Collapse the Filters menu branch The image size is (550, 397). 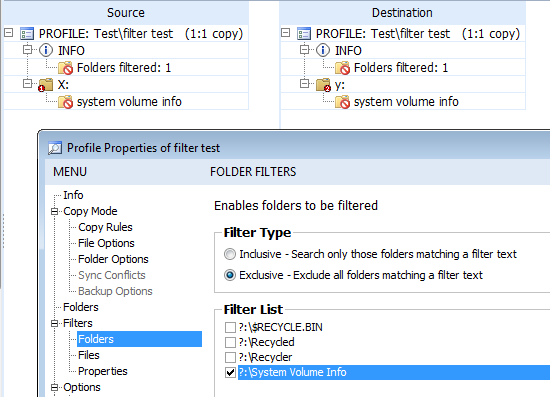click(55, 323)
